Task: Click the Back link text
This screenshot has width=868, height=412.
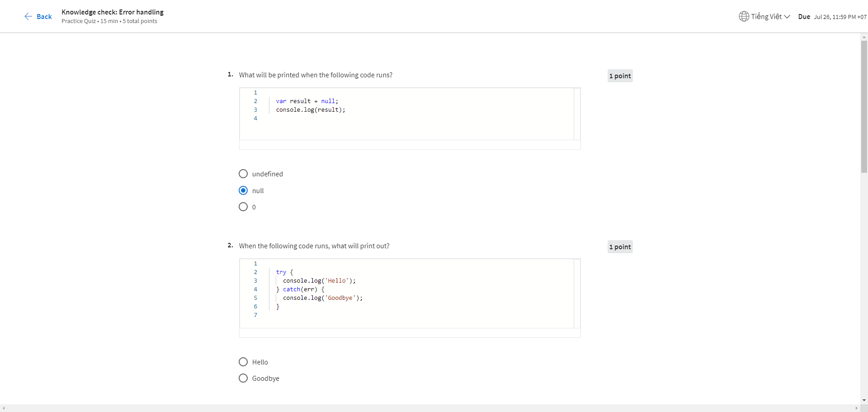Action: click(44, 16)
